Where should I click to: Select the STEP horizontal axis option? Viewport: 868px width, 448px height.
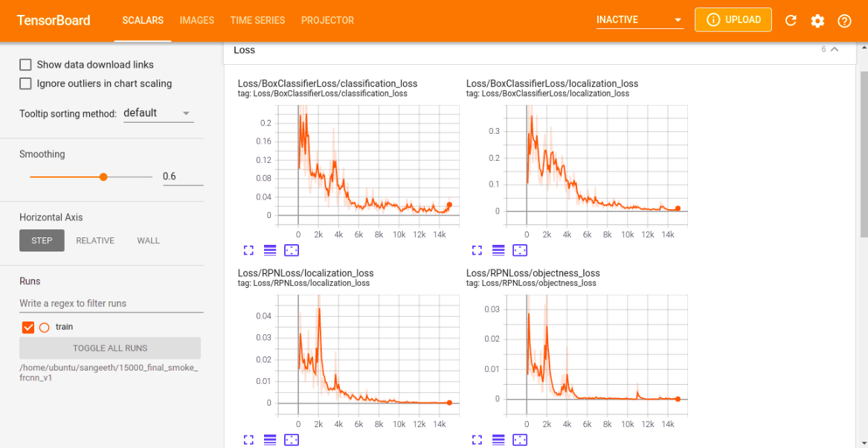[42, 240]
